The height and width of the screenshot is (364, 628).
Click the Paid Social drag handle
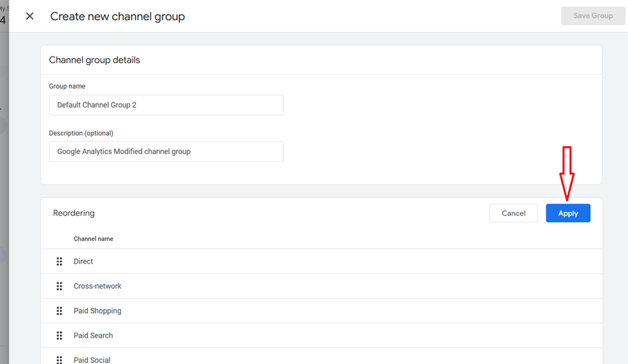(59, 360)
